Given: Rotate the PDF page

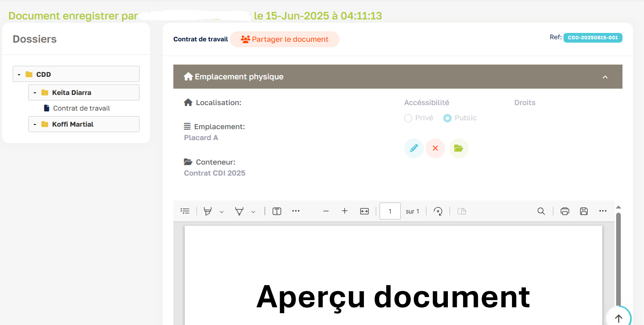Looking at the screenshot, I should (438, 211).
